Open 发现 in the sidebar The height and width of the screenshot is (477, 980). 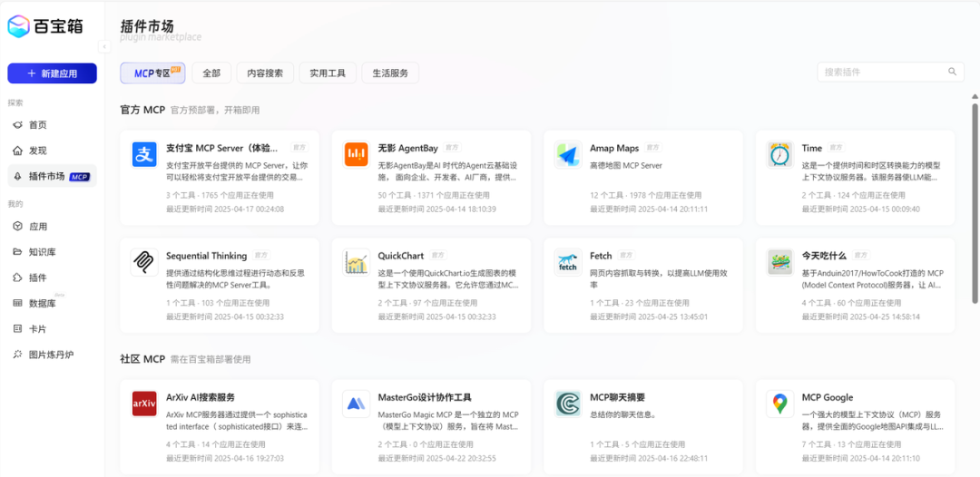[52, 151]
